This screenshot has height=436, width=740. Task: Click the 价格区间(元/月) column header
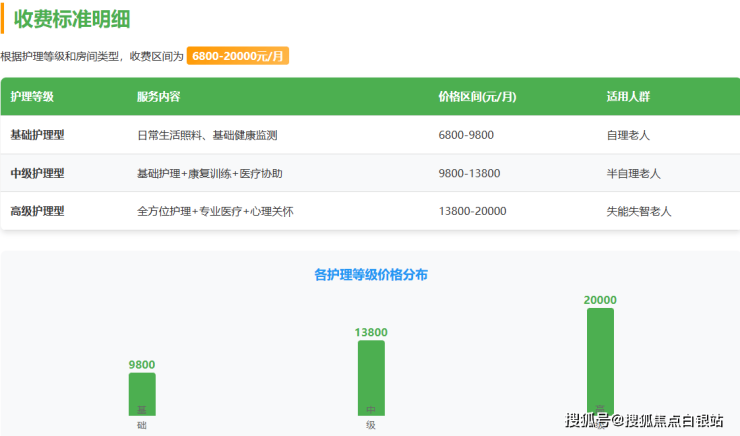[x=477, y=97]
